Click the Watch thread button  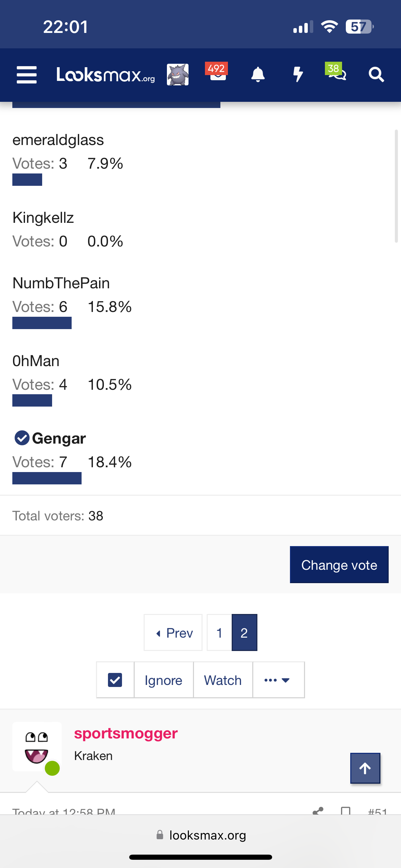pos(223,680)
